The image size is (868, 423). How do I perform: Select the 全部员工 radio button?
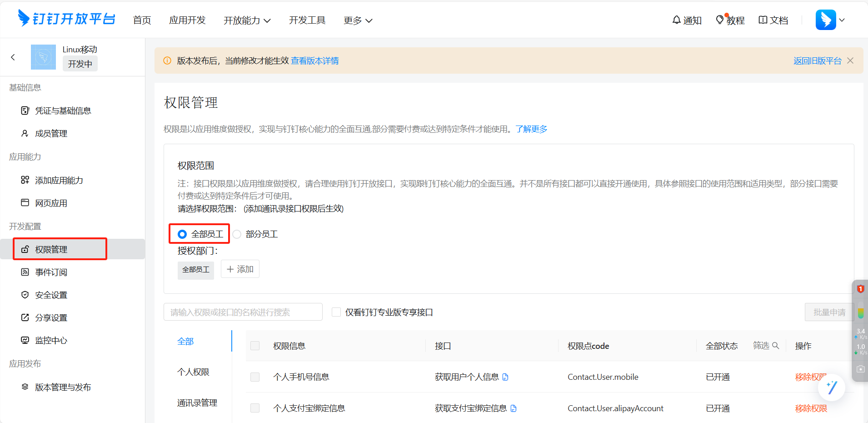(182, 234)
